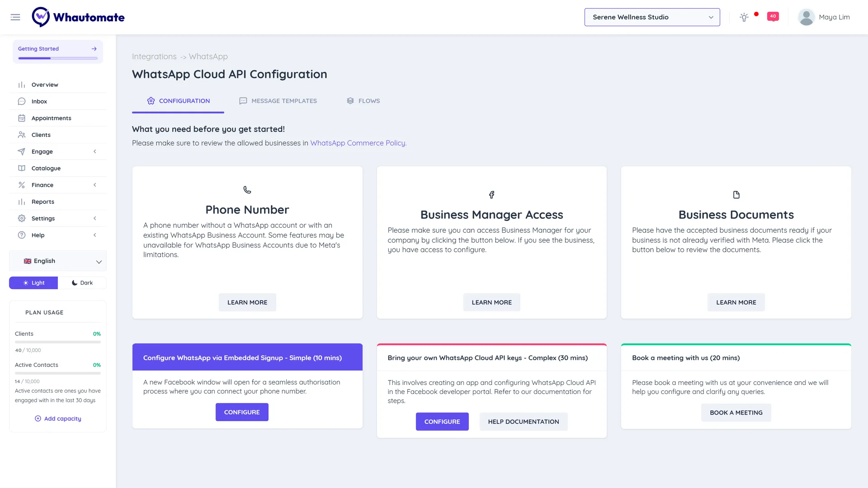Click the plus icon beside Add capacity
This screenshot has height=488, width=868.
pyautogui.click(x=38, y=419)
